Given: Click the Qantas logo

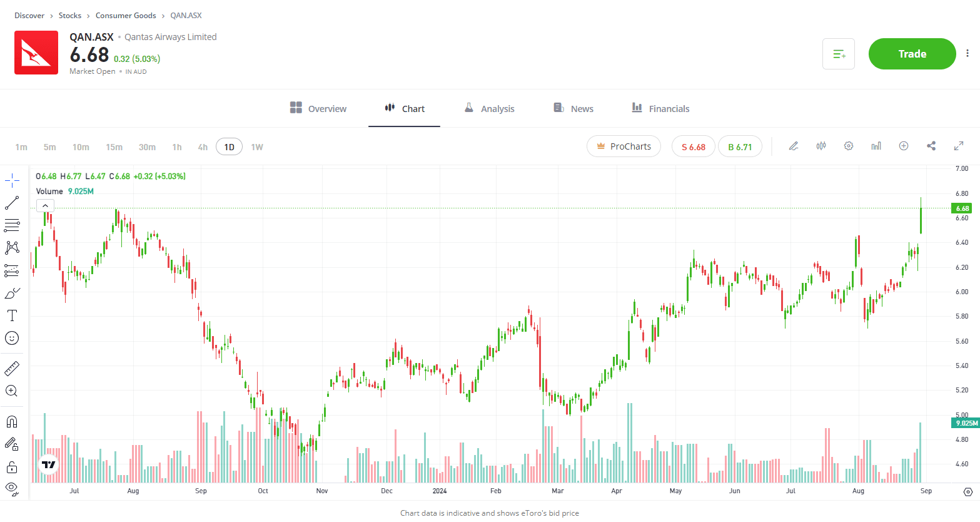Looking at the screenshot, I should (x=36, y=53).
